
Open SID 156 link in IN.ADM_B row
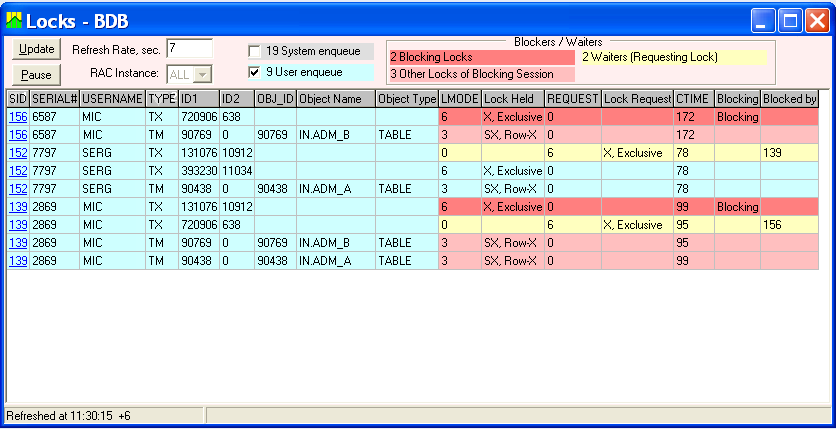pos(18,135)
